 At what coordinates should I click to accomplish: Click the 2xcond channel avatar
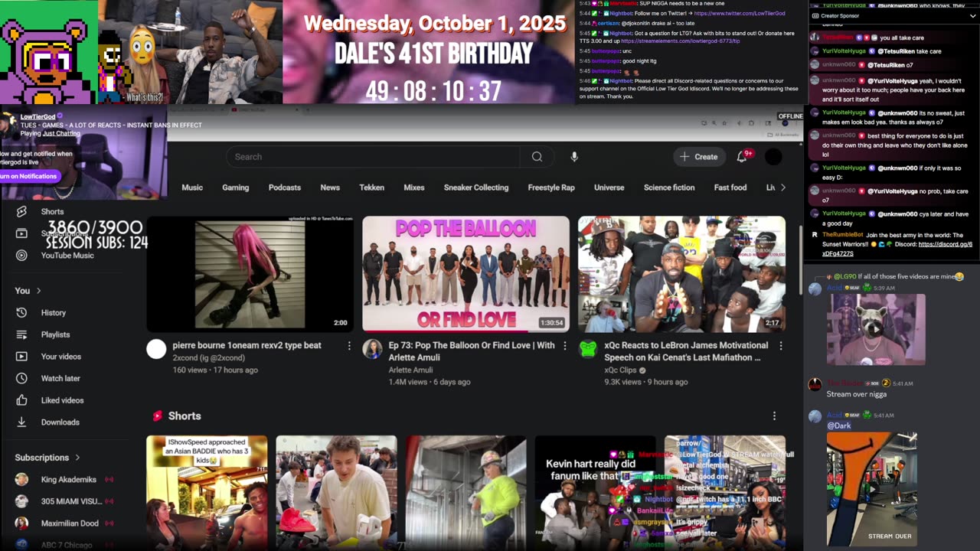156,349
